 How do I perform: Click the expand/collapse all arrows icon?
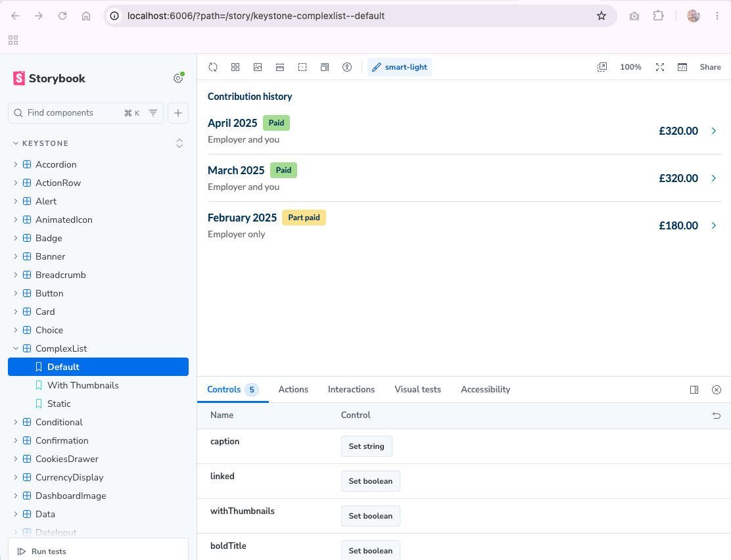[179, 143]
